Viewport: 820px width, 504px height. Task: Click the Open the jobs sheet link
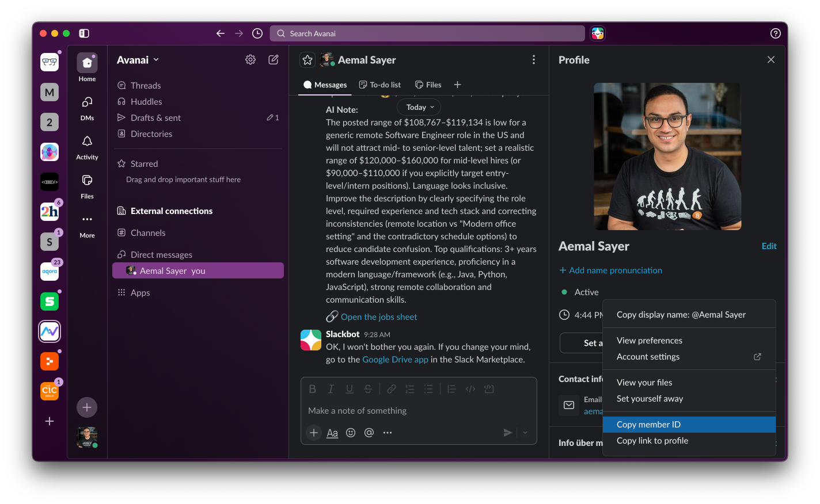point(379,317)
